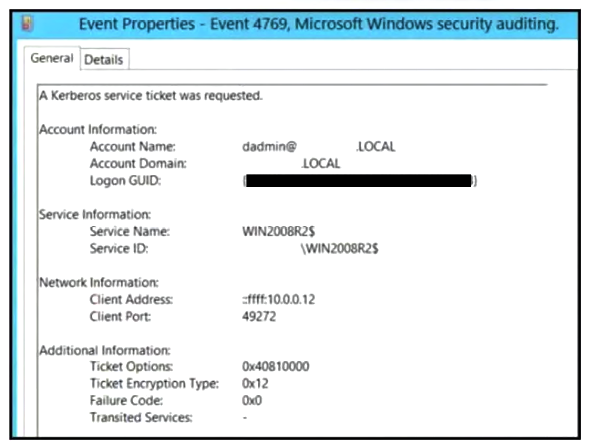Click the Client Port 49272 value
591x447 pixels.
pos(259,317)
